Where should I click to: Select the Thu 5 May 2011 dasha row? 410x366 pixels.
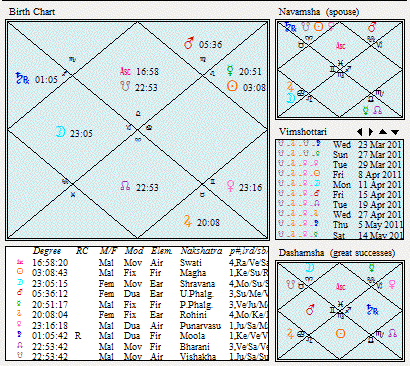click(x=339, y=225)
